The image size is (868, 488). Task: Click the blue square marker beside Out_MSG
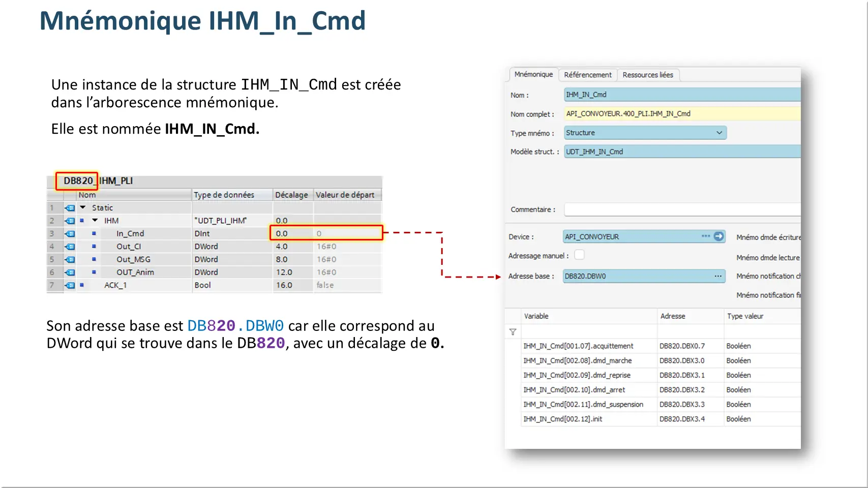(x=94, y=259)
